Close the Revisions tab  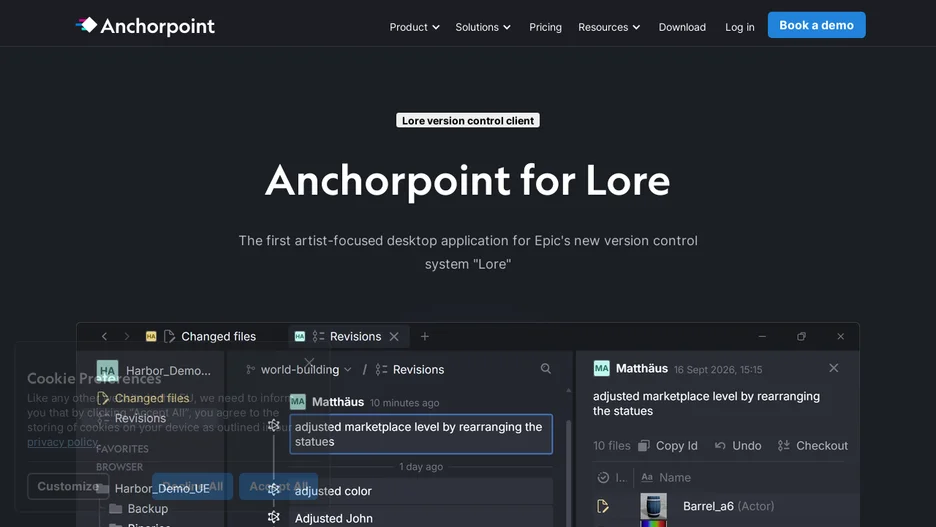(394, 337)
